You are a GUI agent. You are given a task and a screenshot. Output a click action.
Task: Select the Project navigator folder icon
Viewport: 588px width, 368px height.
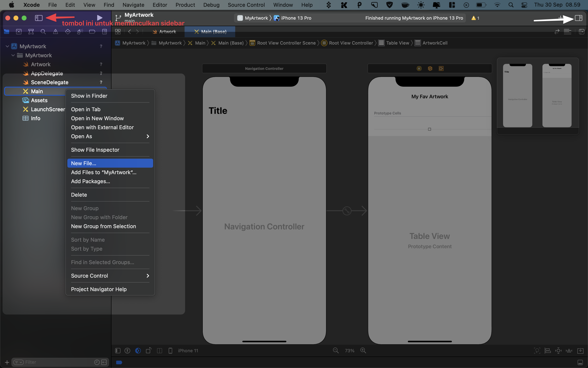[7, 32]
